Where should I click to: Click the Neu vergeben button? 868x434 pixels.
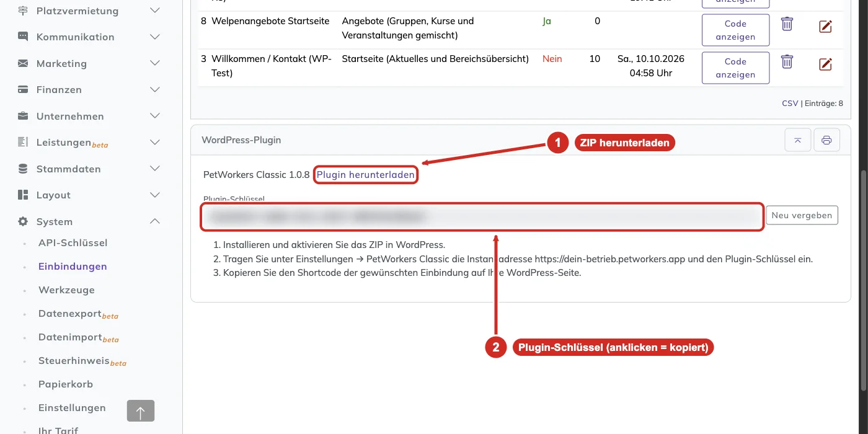802,215
